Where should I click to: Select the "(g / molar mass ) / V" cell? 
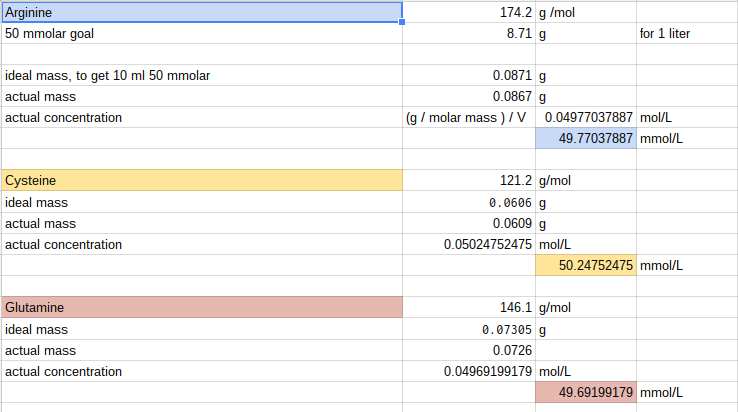tap(469, 118)
